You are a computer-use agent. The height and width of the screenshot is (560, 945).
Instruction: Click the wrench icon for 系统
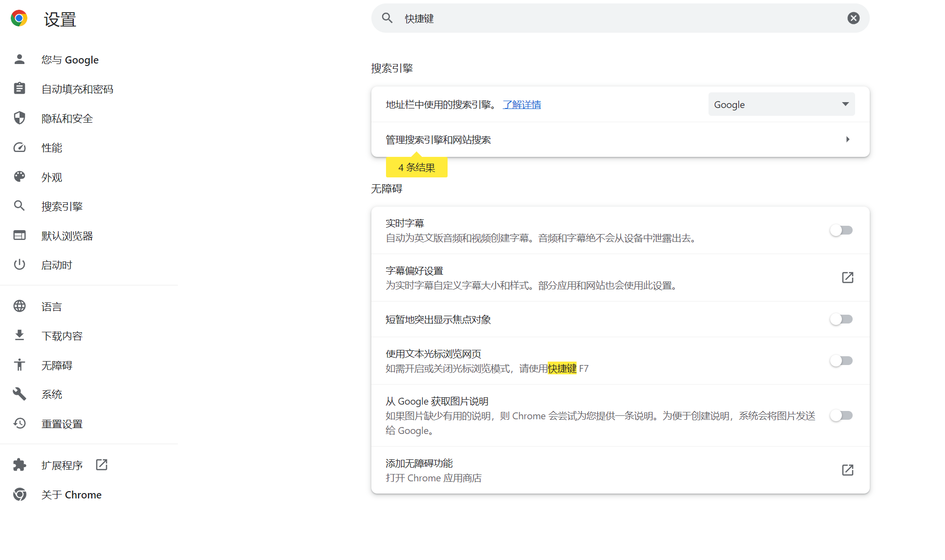(x=20, y=394)
